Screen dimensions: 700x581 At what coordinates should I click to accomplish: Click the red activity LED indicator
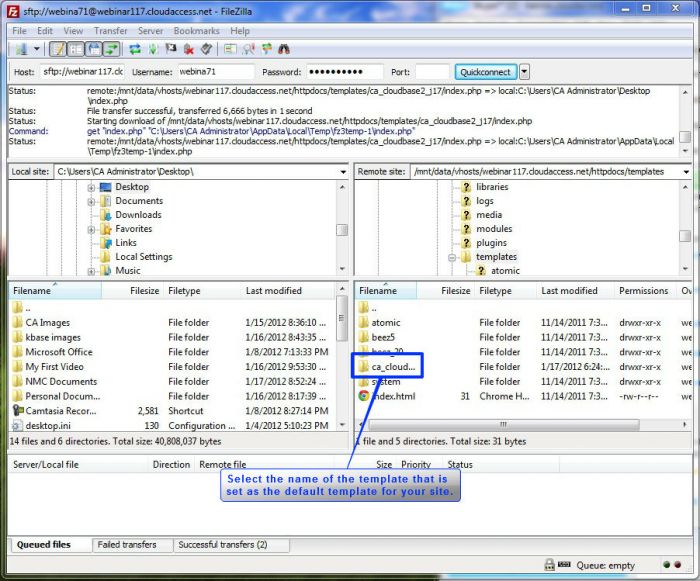click(x=678, y=565)
